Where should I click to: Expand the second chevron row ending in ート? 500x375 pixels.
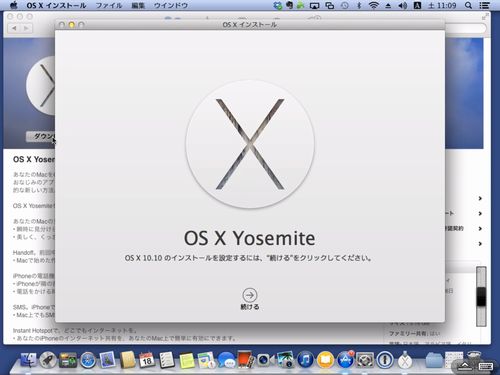(480, 213)
